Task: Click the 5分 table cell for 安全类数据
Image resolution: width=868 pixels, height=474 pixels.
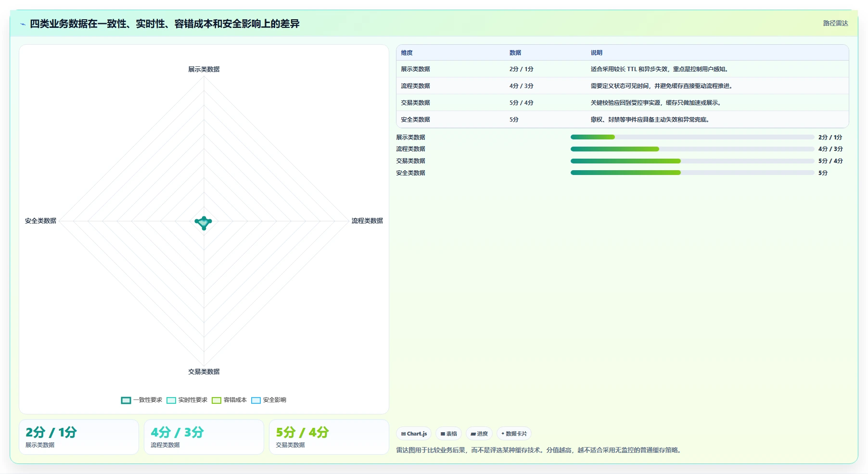Action: 514,120
